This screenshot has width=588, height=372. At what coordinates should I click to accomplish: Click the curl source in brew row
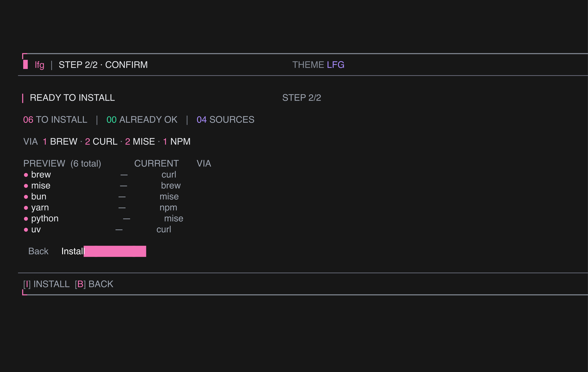tap(169, 175)
